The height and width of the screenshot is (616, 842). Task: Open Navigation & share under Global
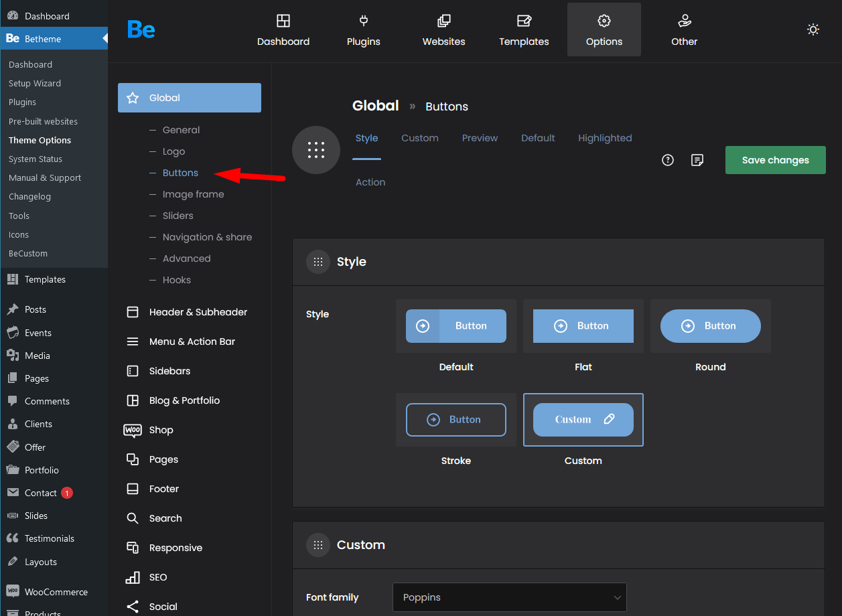pos(208,237)
